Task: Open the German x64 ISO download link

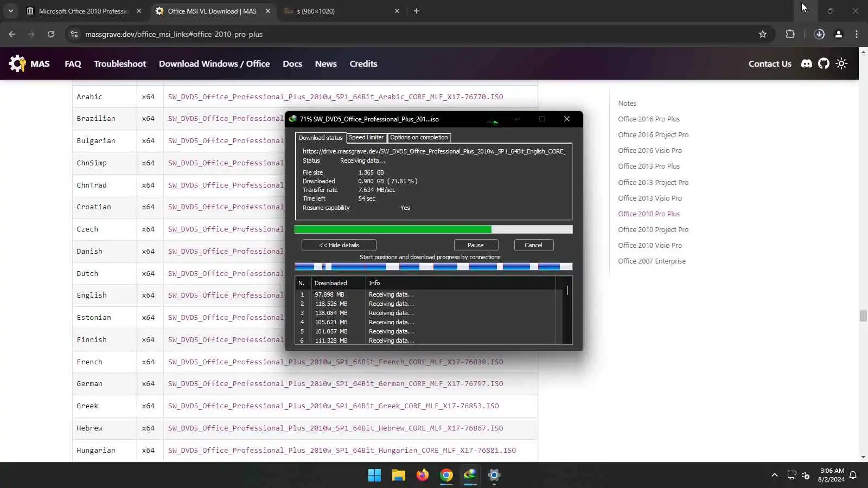Action: click(335, 384)
